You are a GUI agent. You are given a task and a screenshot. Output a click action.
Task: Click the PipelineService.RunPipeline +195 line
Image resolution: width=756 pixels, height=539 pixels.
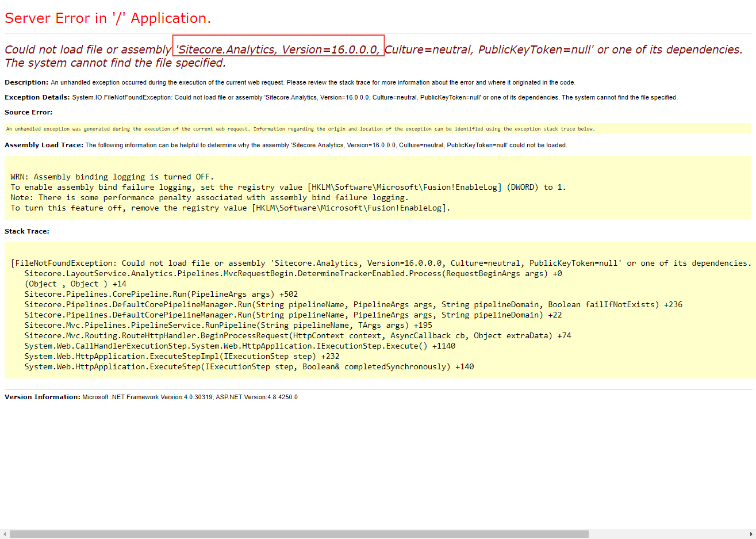(x=228, y=325)
